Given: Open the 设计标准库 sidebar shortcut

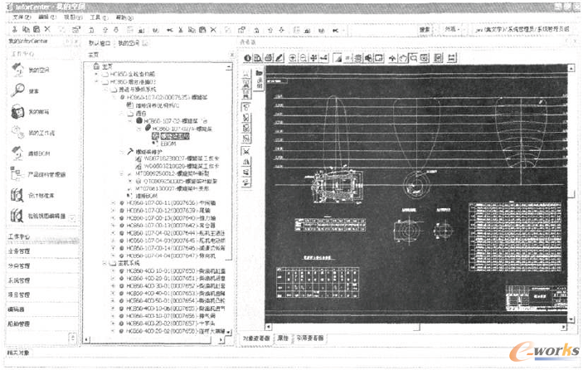Looking at the screenshot, I should pos(17,195).
